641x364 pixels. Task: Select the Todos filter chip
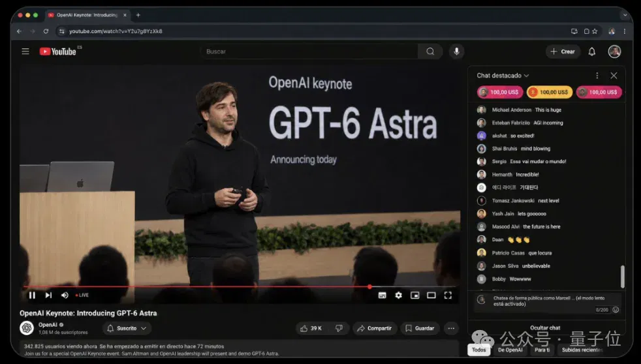pyautogui.click(x=478, y=350)
